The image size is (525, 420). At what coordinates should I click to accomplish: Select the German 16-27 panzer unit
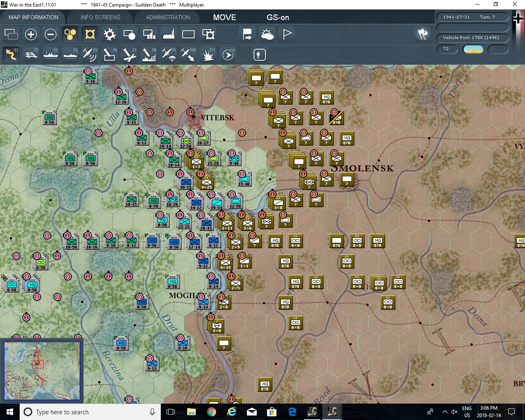[x=203, y=139]
